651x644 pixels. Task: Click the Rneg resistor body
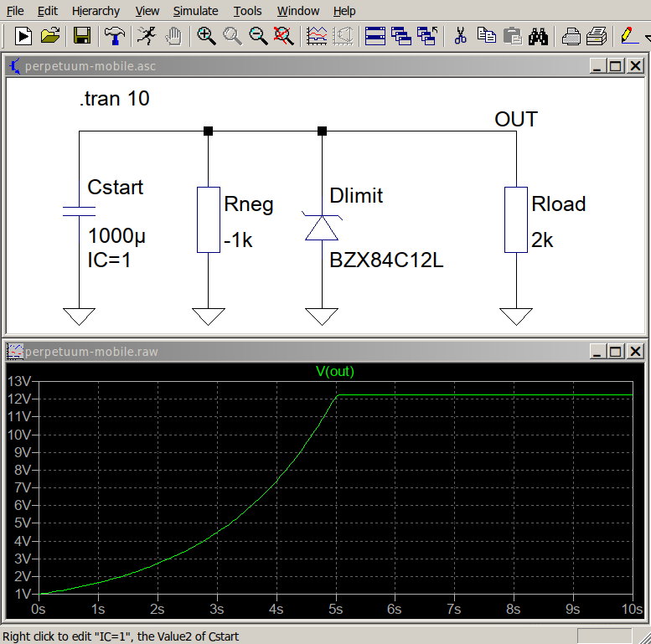209,219
